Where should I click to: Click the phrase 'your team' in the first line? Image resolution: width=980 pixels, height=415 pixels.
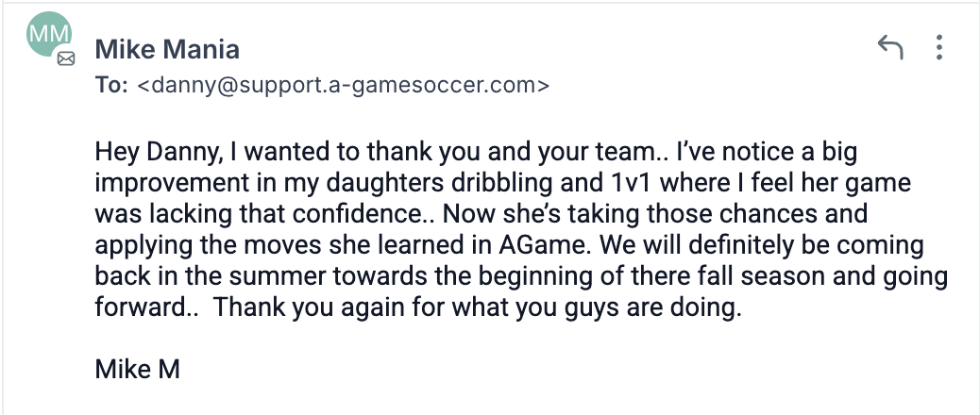coord(599,153)
